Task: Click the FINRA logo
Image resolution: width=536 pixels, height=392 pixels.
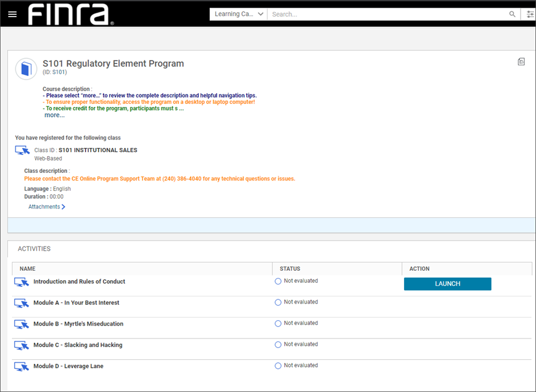Action: click(71, 14)
